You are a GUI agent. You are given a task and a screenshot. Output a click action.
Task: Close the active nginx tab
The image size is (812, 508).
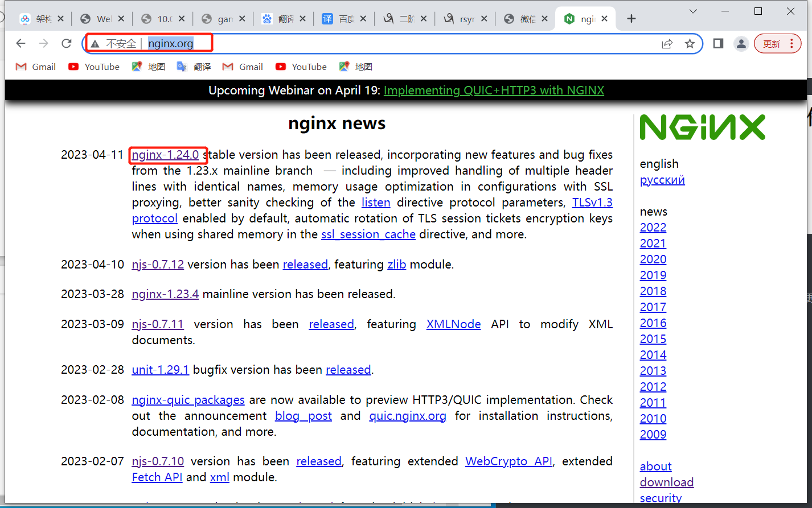tap(604, 19)
